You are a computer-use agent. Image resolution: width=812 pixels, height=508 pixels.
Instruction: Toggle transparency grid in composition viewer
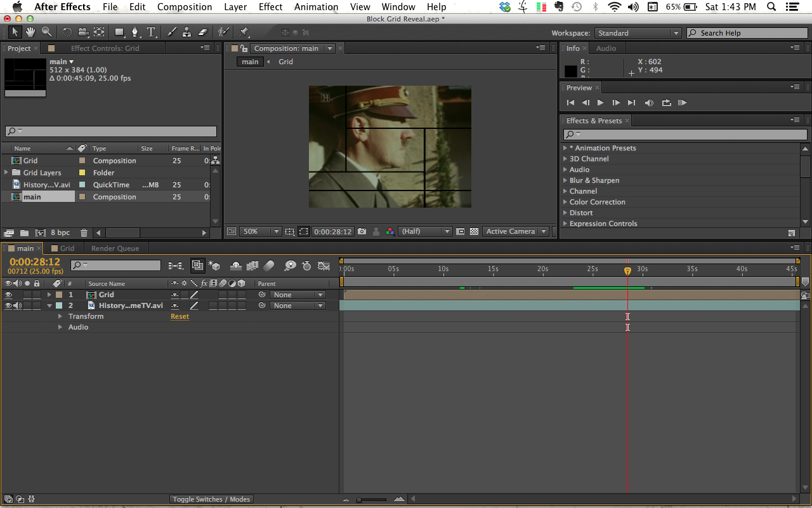pos(474,232)
